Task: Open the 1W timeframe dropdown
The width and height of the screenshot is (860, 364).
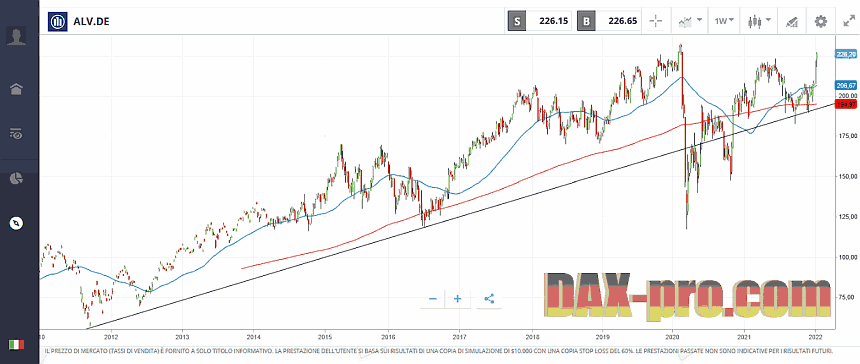Action: tap(724, 22)
